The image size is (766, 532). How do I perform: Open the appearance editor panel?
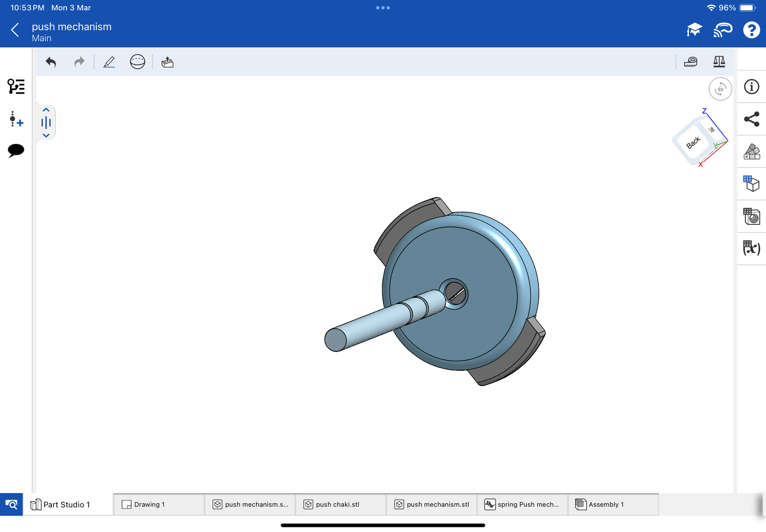click(751, 151)
